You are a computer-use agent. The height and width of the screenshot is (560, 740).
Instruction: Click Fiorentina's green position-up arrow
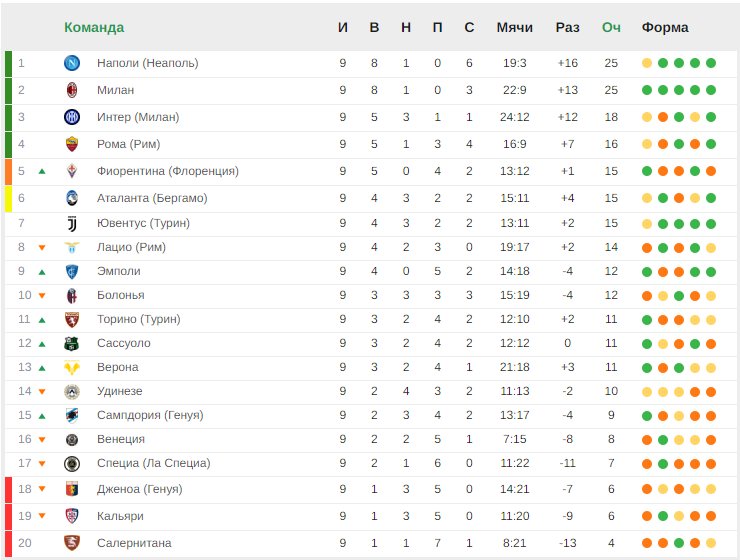tap(42, 171)
